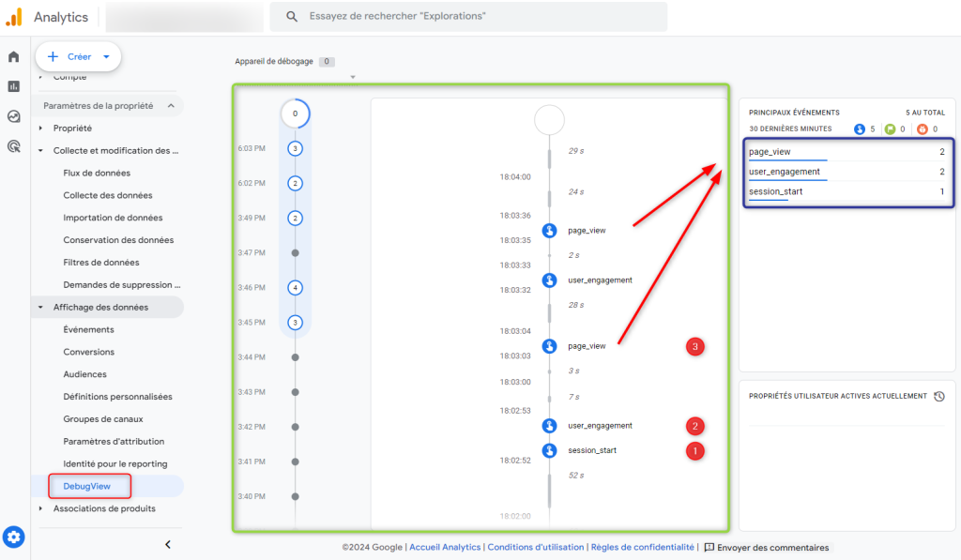Collapse the sidebar with chevron arrow
The height and width of the screenshot is (560, 961).
pos(168,544)
